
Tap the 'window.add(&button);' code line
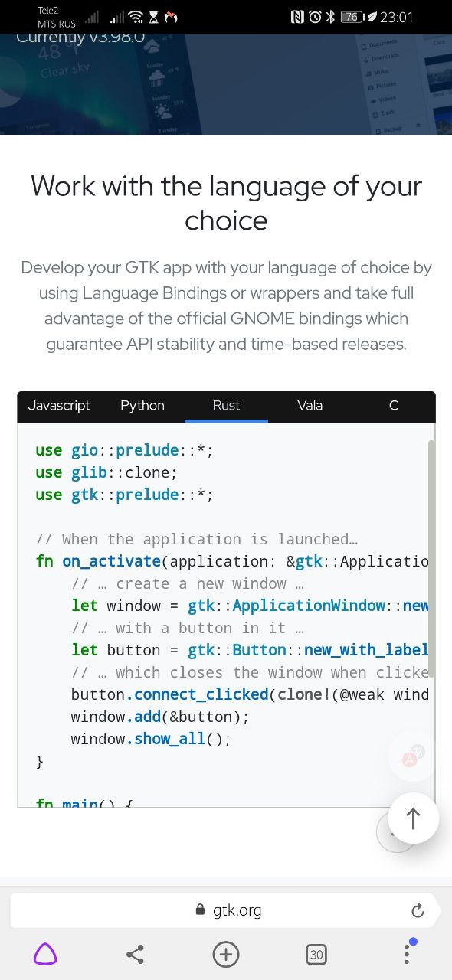(160, 717)
